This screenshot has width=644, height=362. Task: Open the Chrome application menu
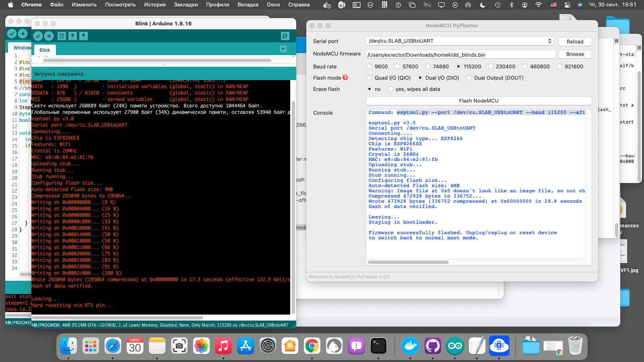[x=31, y=5]
